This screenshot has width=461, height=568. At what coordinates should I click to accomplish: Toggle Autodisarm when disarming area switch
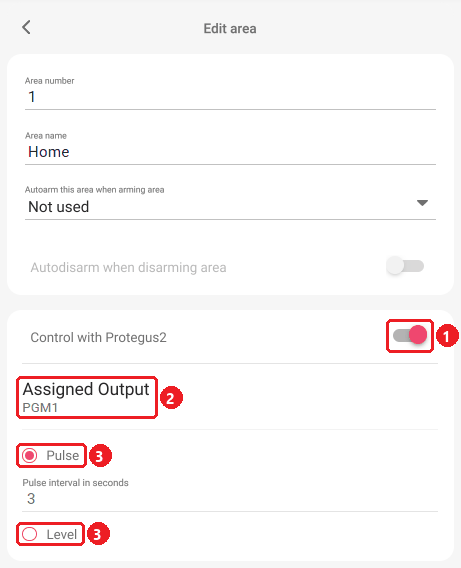click(405, 266)
